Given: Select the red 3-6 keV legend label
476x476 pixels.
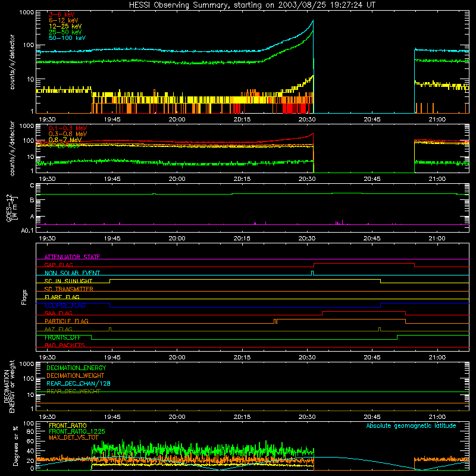Looking at the screenshot, I should (x=62, y=14).
